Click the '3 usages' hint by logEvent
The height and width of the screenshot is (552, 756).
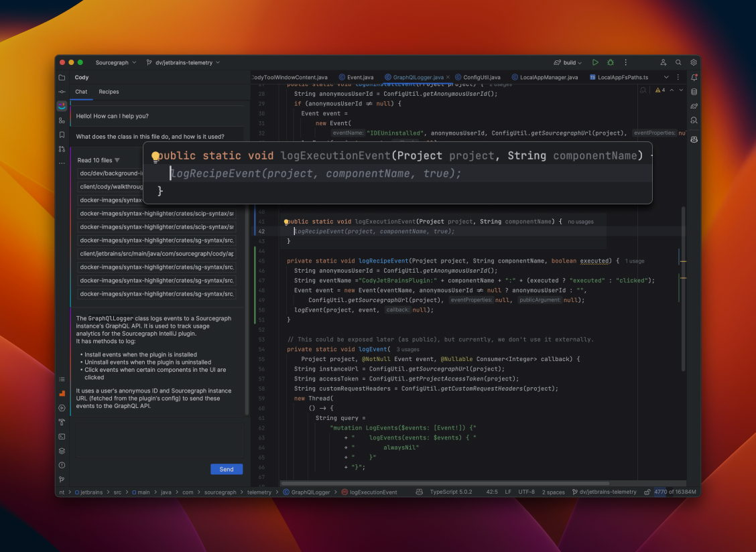click(x=408, y=350)
